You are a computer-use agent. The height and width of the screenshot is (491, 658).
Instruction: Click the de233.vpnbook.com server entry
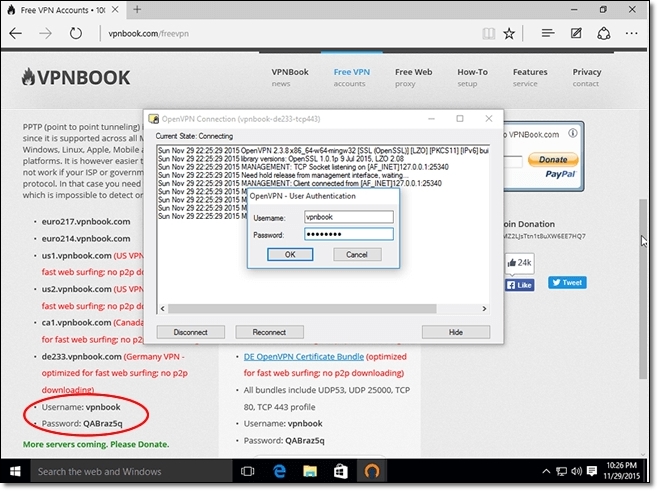[x=81, y=356]
